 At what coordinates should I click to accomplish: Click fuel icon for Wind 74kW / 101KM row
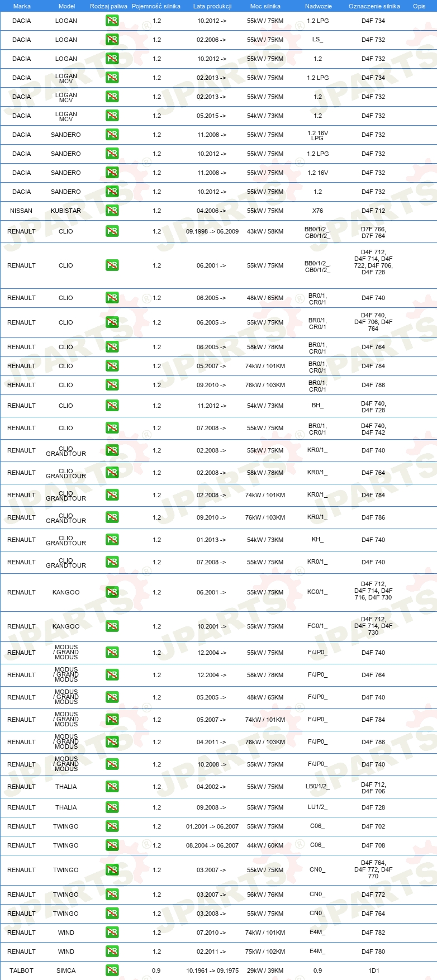112,933
